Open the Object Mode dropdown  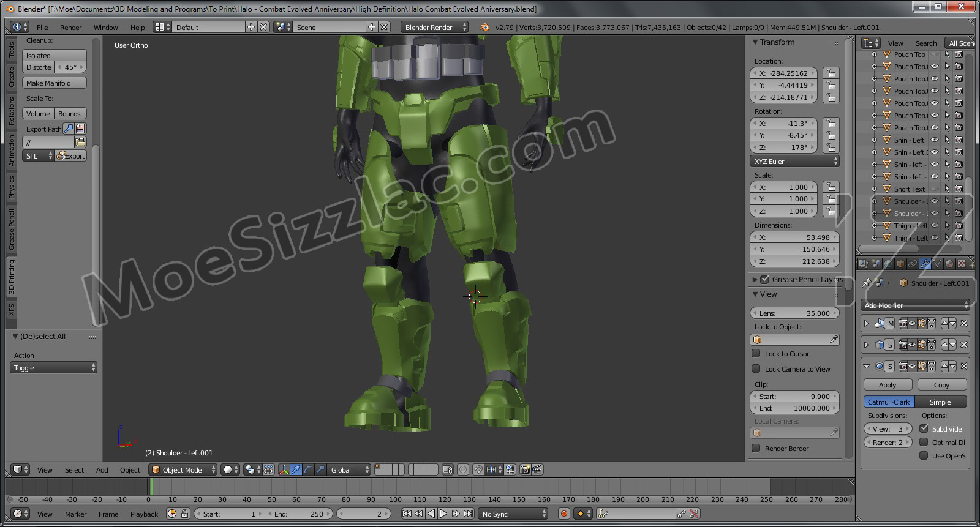coord(183,469)
